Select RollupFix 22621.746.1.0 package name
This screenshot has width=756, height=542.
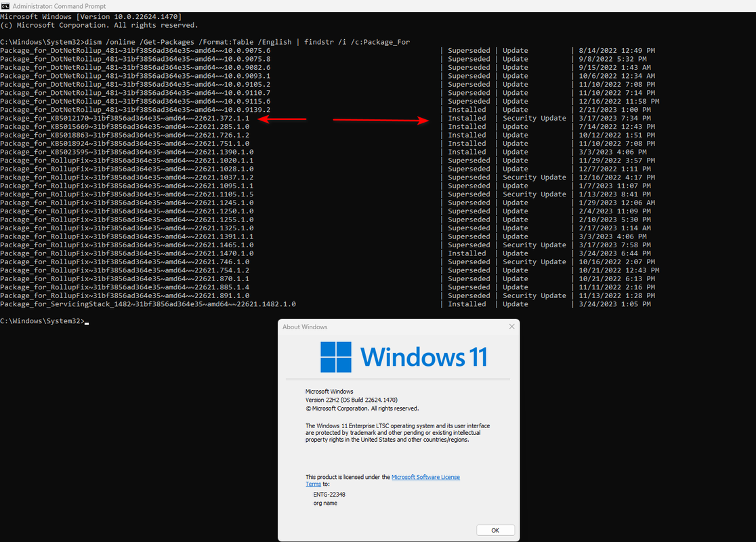pyautogui.click(x=125, y=262)
